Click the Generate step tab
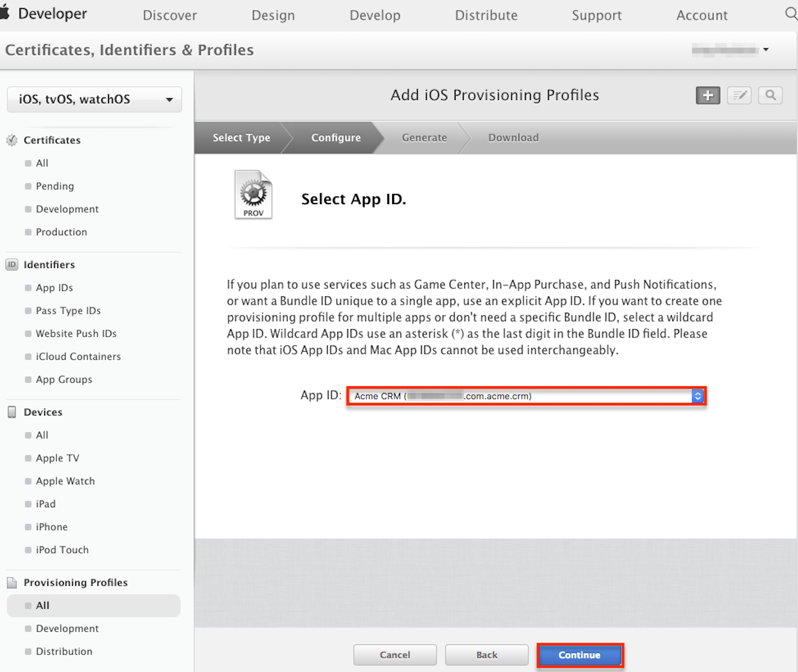798x672 pixels. pos(424,137)
